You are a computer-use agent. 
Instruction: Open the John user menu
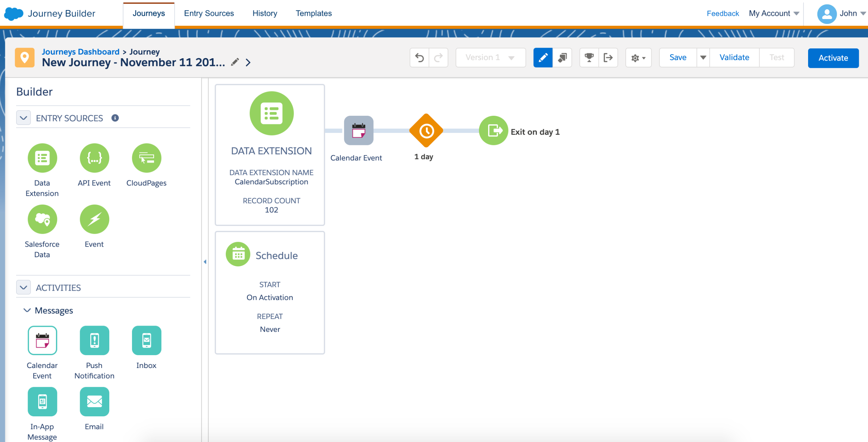click(x=841, y=13)
